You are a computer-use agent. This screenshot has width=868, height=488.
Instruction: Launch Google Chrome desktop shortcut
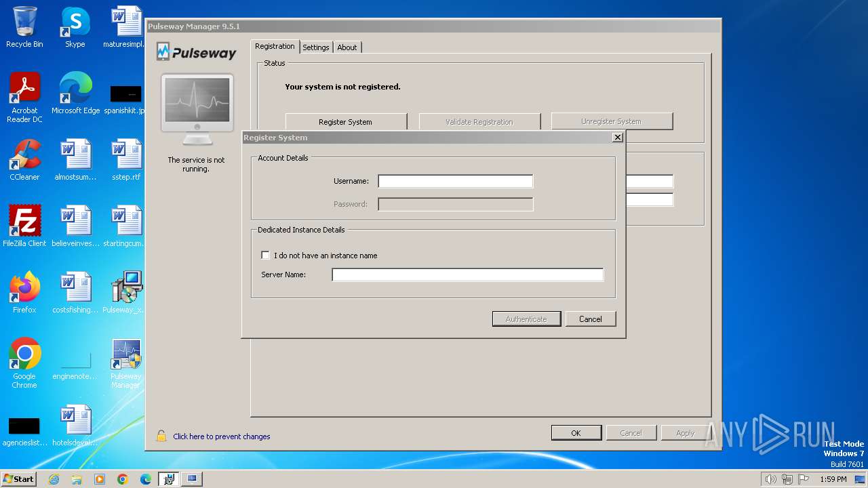[x=24, y=363]
